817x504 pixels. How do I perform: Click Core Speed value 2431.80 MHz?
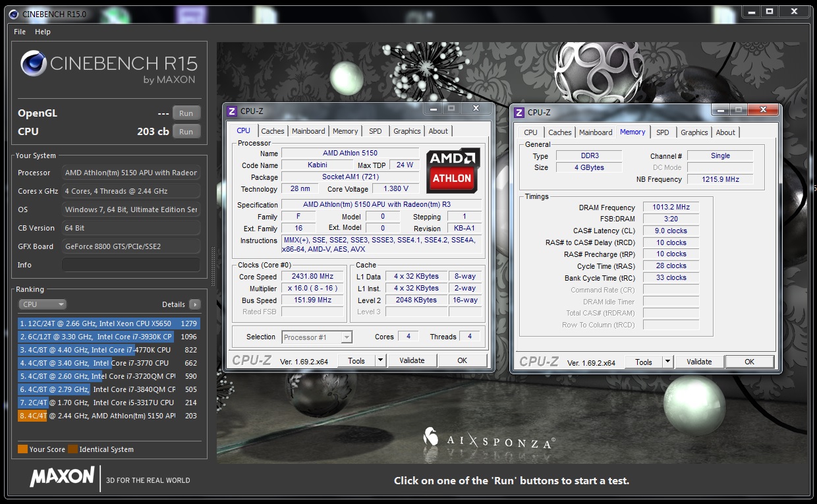314,277
